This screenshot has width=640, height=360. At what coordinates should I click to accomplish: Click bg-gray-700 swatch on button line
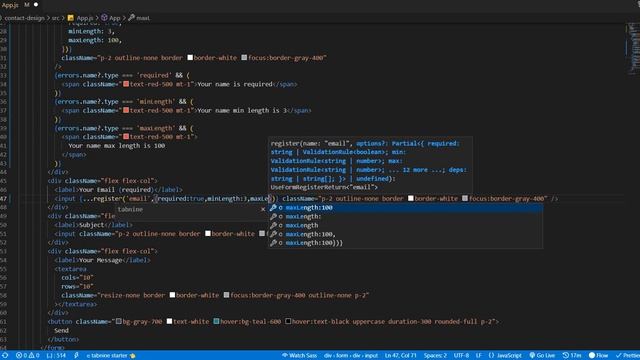[x=119, y=322]
